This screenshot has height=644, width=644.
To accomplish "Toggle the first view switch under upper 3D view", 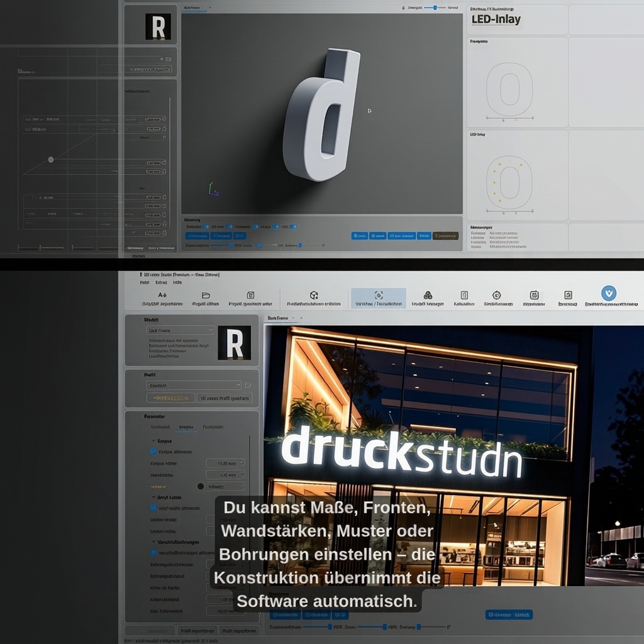I will pyautogui.click(x=206, y=226).
